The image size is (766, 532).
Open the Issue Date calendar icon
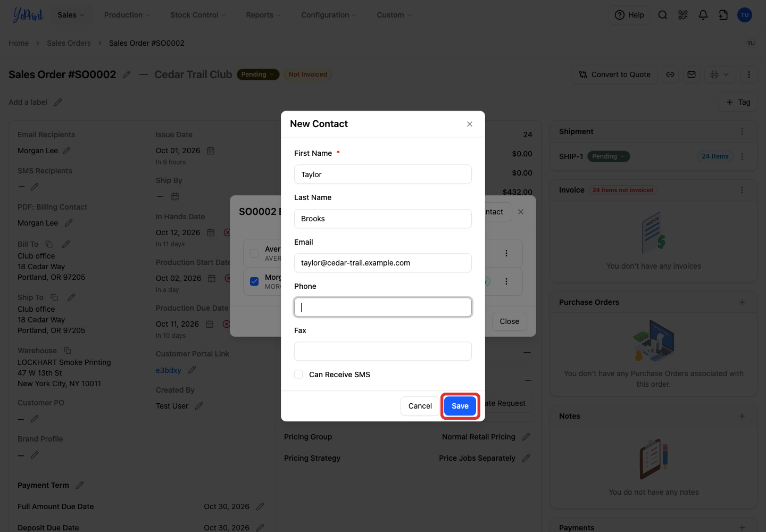point(211,151)
